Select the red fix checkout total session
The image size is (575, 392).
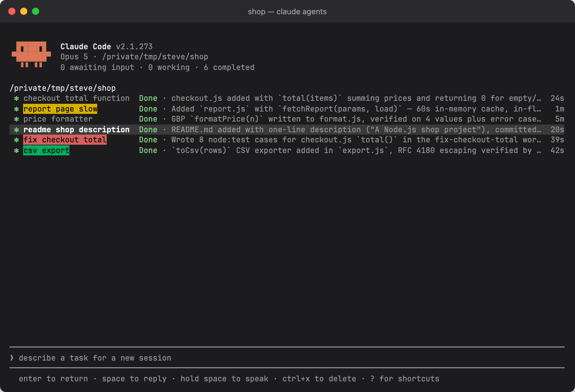pos(287,140)
